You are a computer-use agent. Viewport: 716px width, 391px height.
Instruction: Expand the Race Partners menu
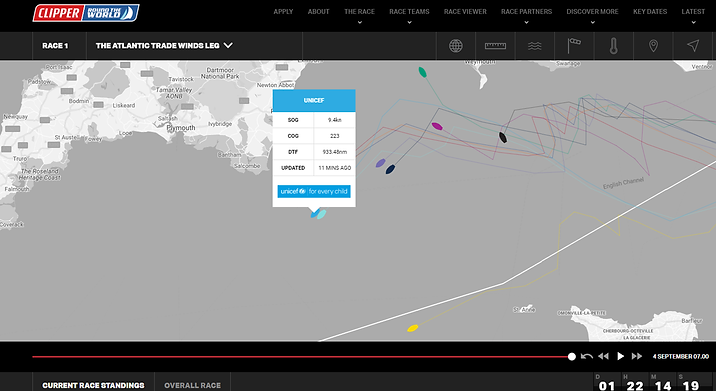coord(526,15)
